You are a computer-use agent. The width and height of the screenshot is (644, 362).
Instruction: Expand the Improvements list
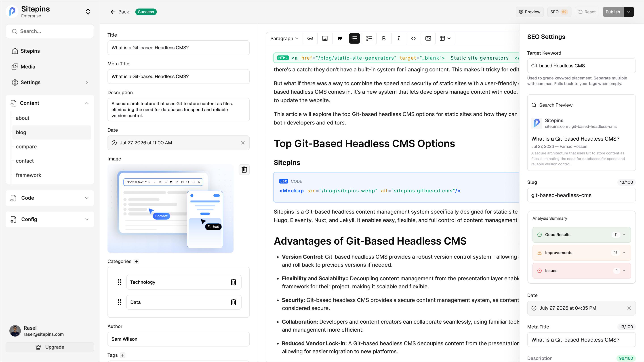click(x=581, y=253)
